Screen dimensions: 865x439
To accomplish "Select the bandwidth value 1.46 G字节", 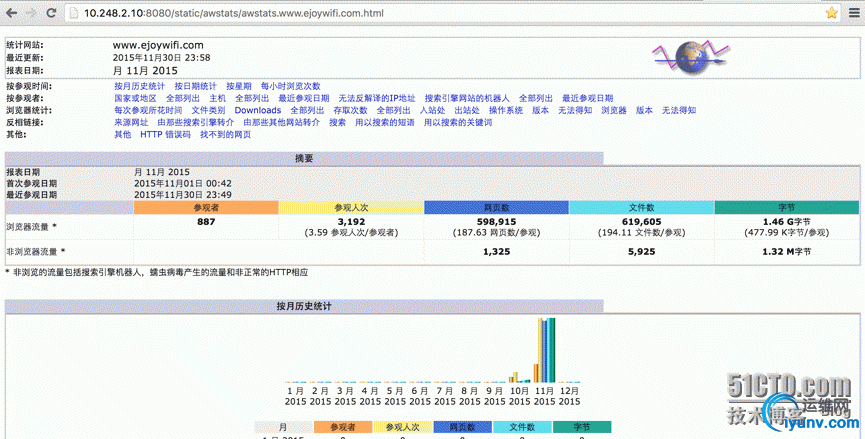I will 787,222.
